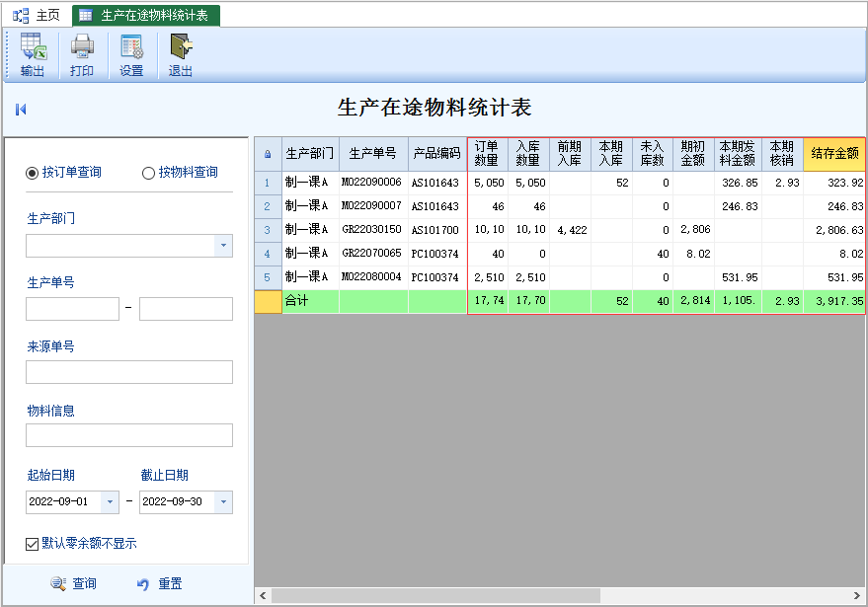Viewport: 868px width, 607px height.
Task: Click the 8.02 期初金额 cell
Action: (x=694, y=254)
